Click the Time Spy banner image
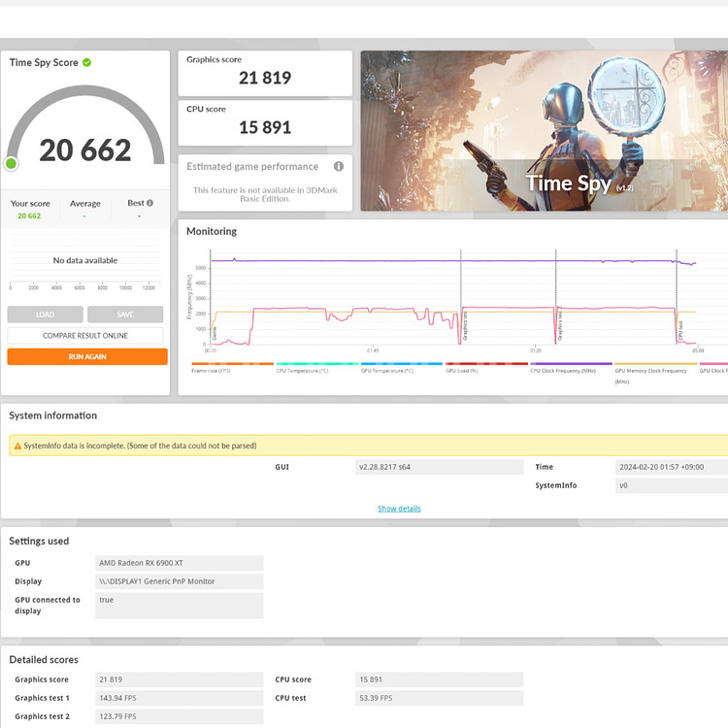Image resolution: width=728 pixels, height=728 pixels. (545, 130)
